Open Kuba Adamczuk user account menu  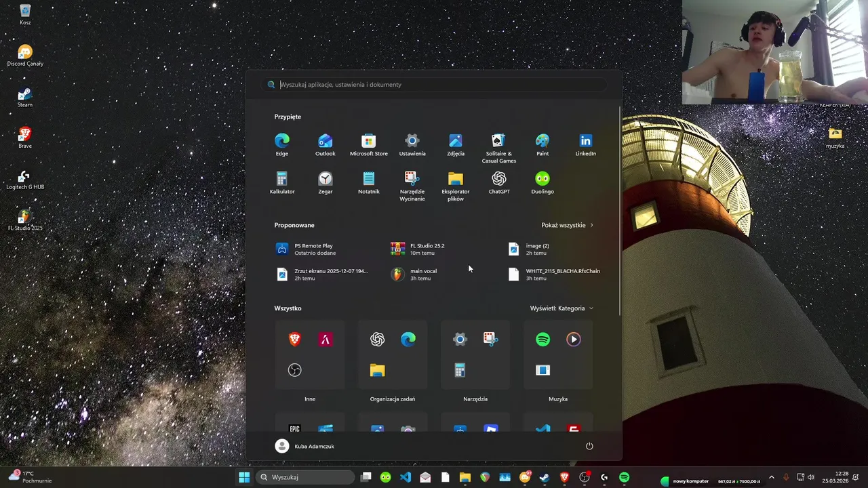[305, 446]
